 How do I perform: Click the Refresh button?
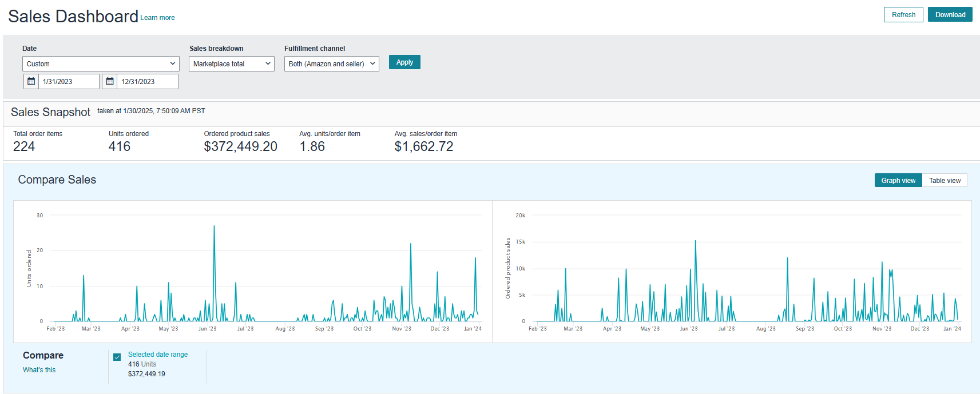coord(903,15)
